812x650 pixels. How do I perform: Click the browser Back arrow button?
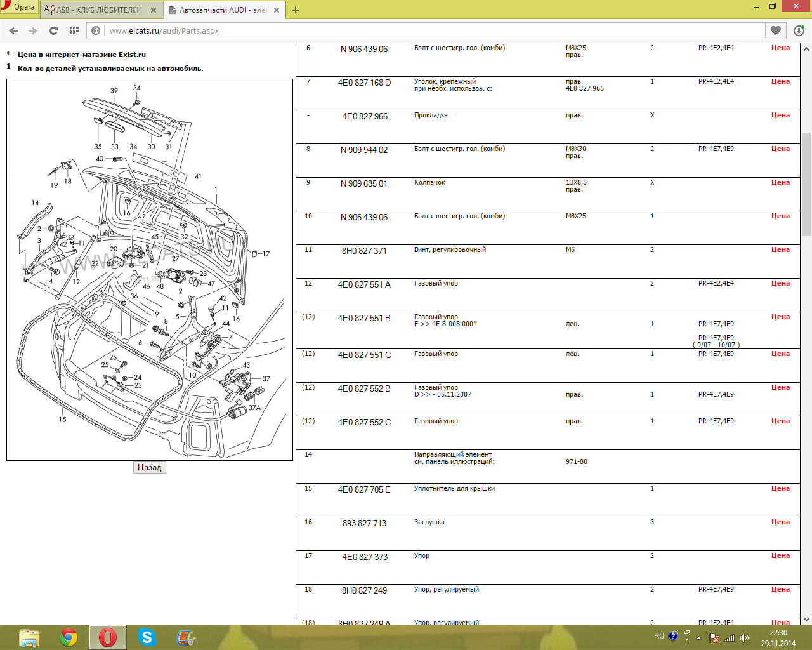[x=13, y=30]
